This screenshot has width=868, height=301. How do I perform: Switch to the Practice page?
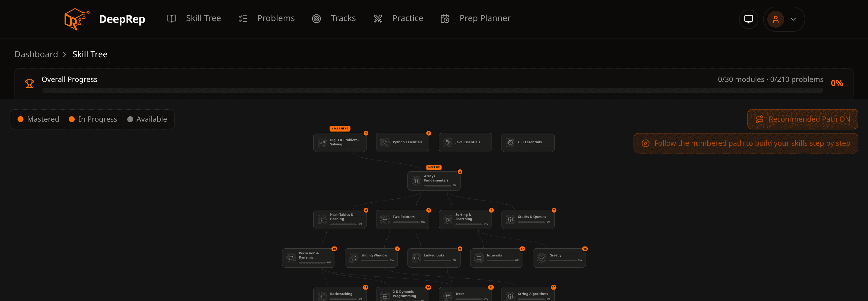click(x=398, y=19)
